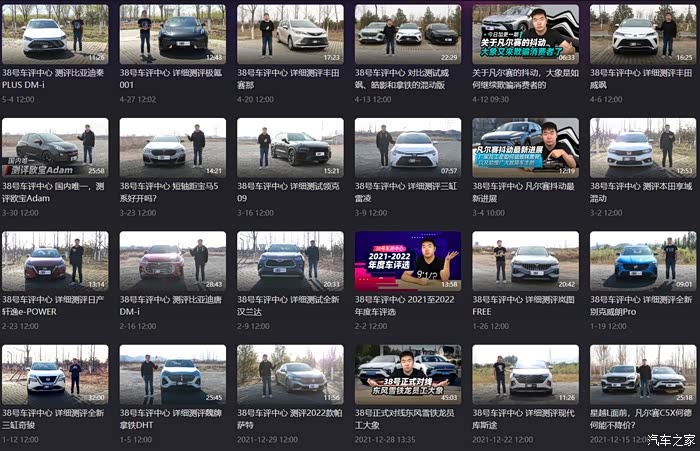The height and width of the screenshot is (451, 700).
Task: Click title '38号正式对线东风雪铁龙员工大象'
Action: click(x=404, y=419)
